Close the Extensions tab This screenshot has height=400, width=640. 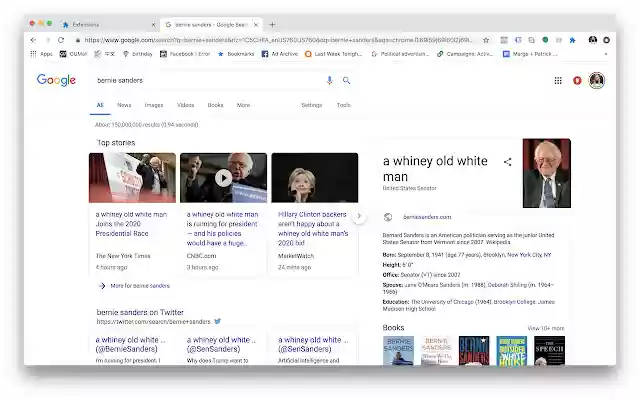153,24
